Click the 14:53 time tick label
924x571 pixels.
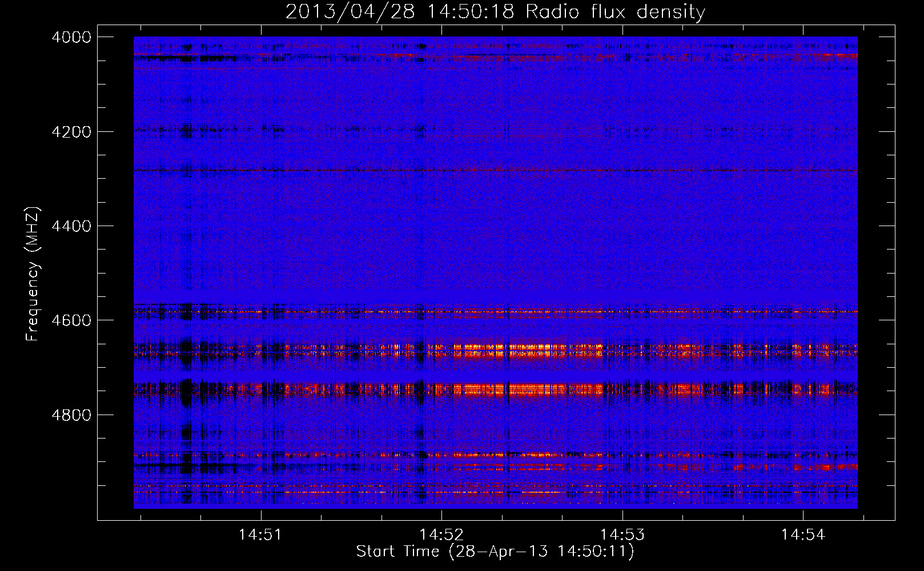point(622,535)
